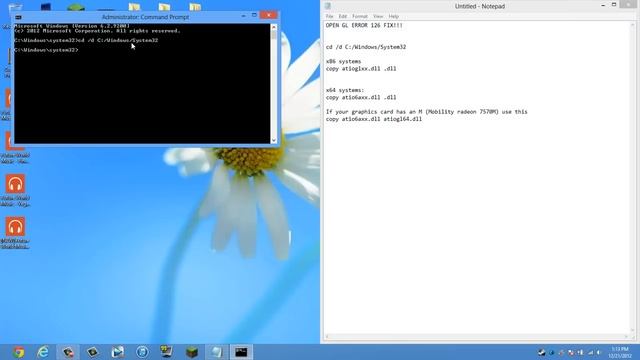Click the taskbar clock showing date and time
This screenshot has height=360, width=640.
click(620, 352)
